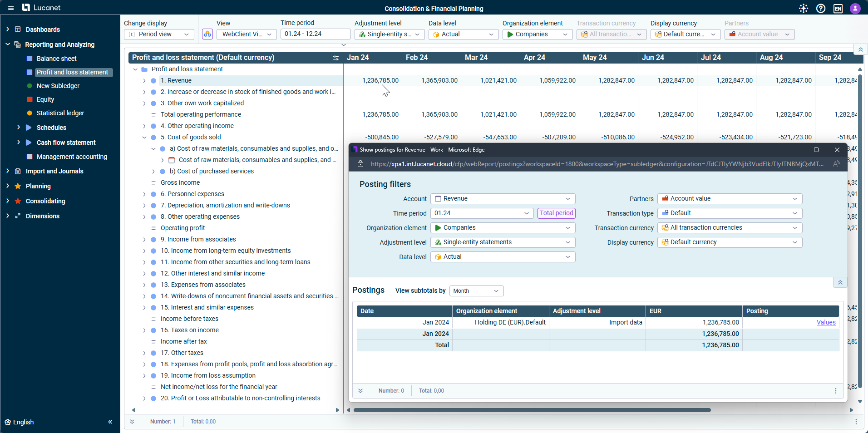
Task: Open the Postings footer three-dot menu
Action: point(836,391)
